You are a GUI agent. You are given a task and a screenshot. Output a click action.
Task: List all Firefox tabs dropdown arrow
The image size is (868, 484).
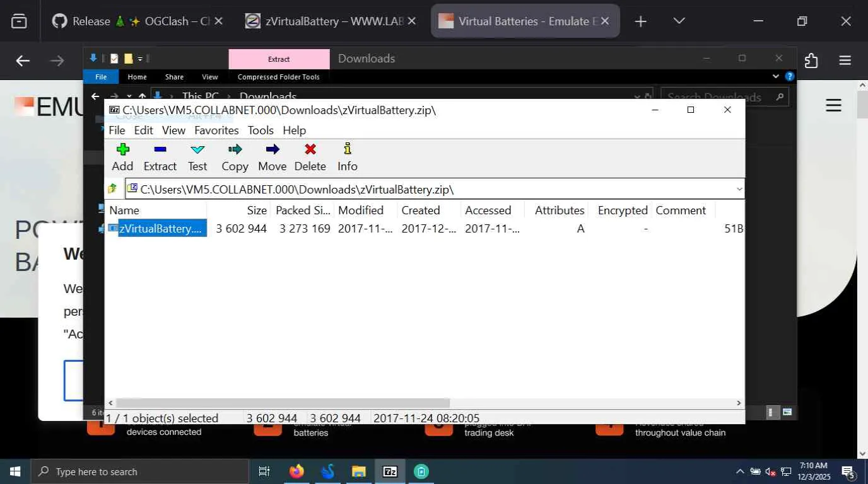pos(679,21)
